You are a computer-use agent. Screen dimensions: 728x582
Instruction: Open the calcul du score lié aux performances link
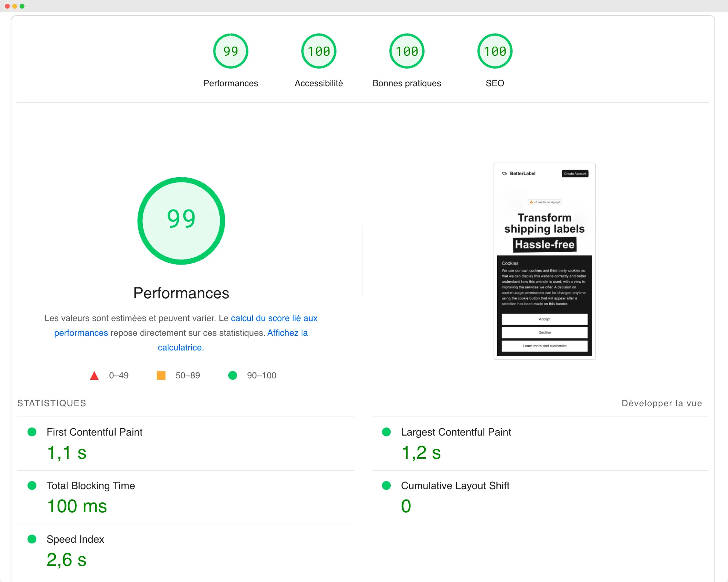274,318
